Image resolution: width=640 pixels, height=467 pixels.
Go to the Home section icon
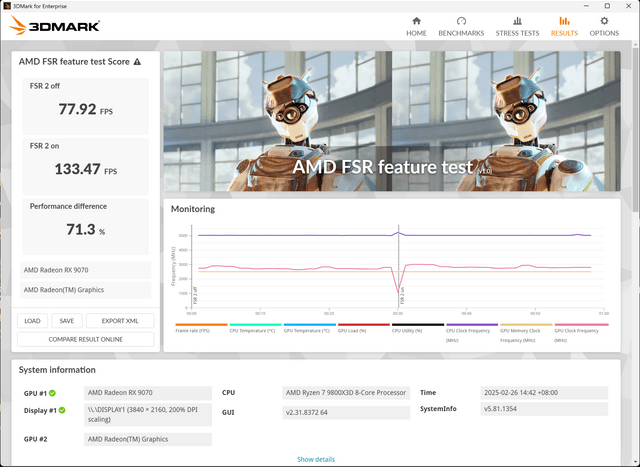(x=416, y=21)
